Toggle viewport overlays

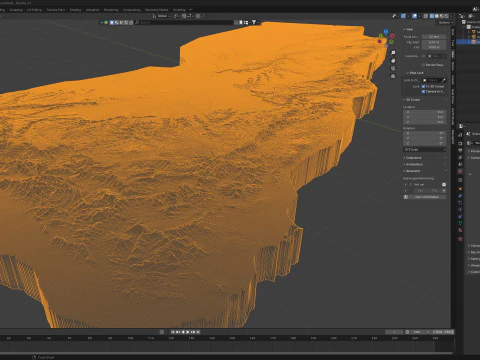(414, 16)
